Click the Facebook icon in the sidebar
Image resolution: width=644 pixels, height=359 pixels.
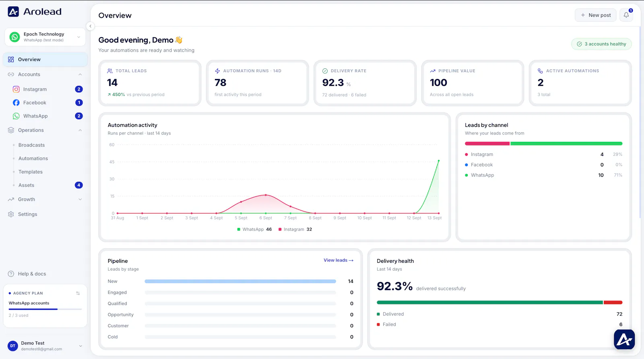coord(16,103)
